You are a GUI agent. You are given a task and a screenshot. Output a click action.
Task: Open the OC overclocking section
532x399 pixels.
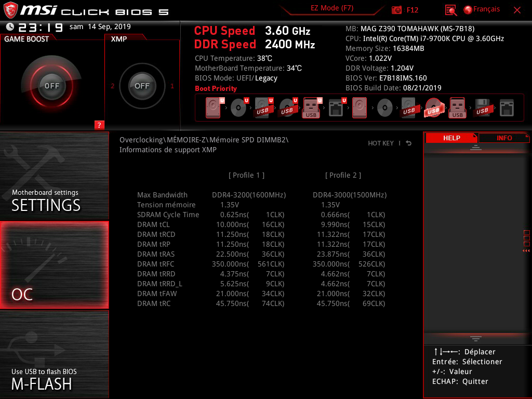pyautogui.click(x=54, y=265)
